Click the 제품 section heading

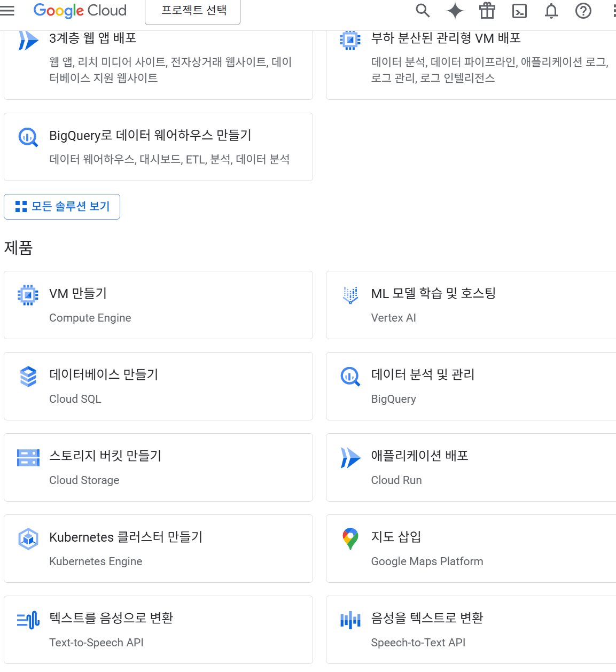pyautogui.click(x=19, y=248)
